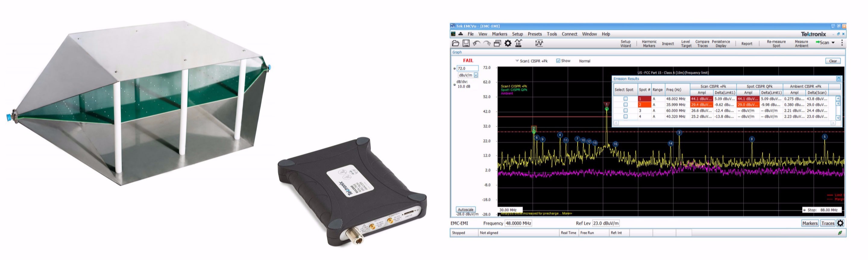Click the spectrum trace peaks toolbar icon
Screen dimensions: 868x260
click(x=518, y=43)
